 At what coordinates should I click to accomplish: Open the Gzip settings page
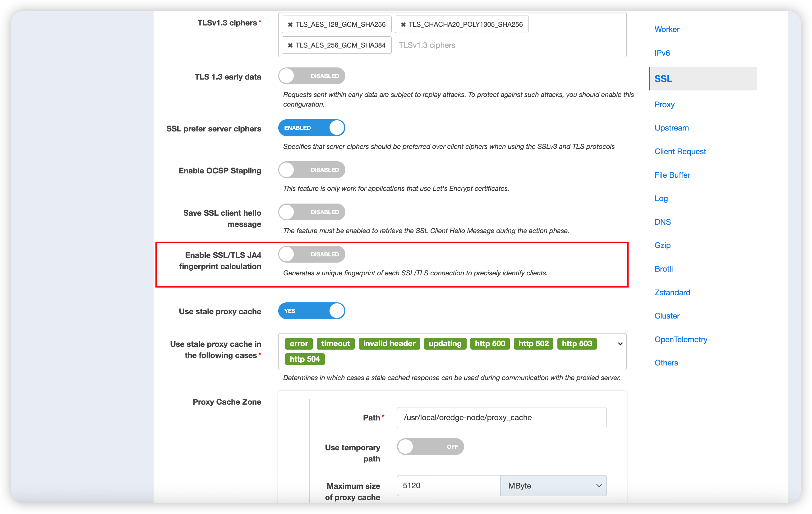point(662,245)
